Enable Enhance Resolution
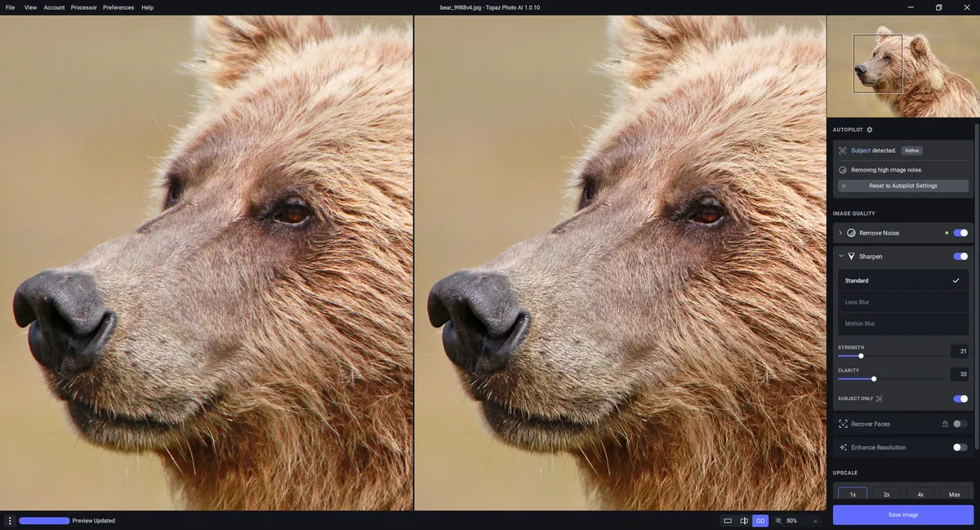This screenshot has width=980, height=530. click(x=960, y=447)
